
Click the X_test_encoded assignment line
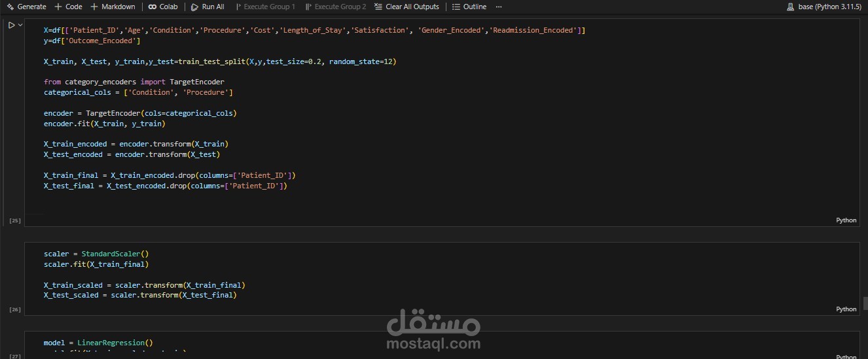132,154
